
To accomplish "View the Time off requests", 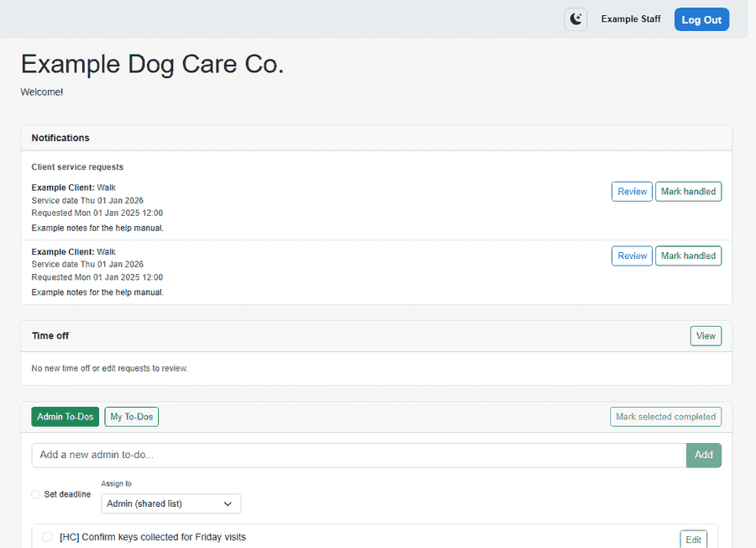I will point(706,335).
